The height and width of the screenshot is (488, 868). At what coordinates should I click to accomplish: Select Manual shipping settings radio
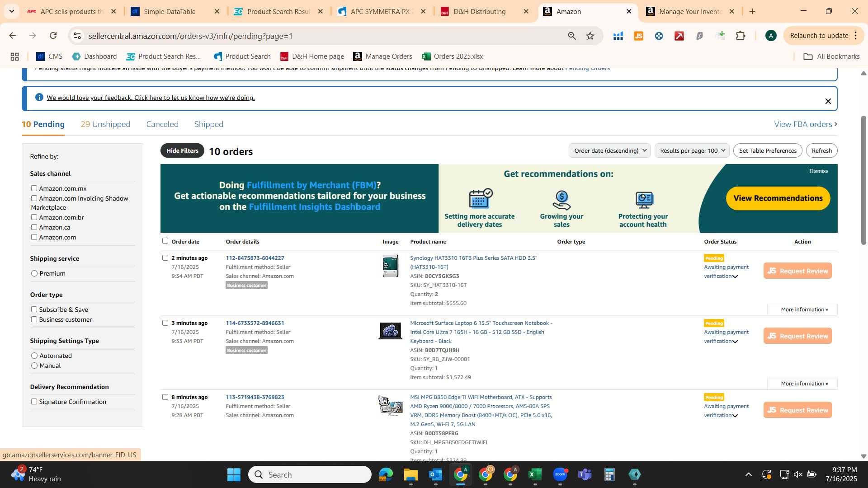[34, 366]
